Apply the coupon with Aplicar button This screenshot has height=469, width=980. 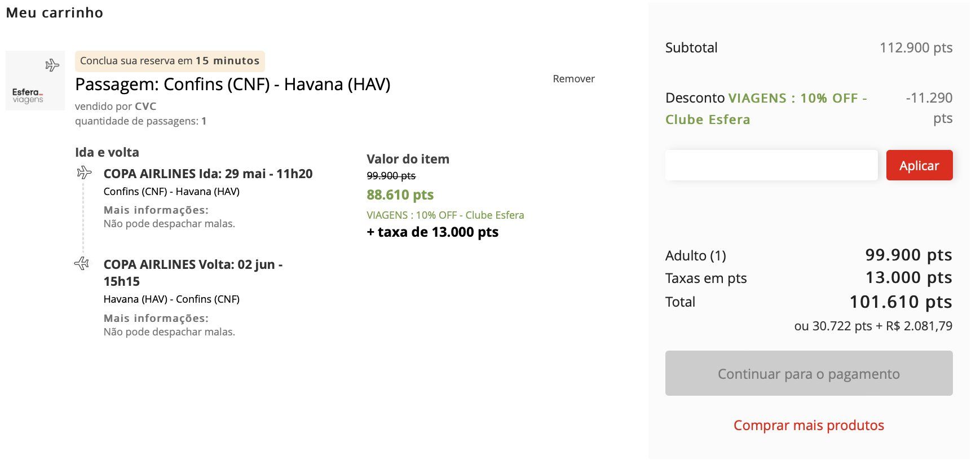click(x=919, y=165)
